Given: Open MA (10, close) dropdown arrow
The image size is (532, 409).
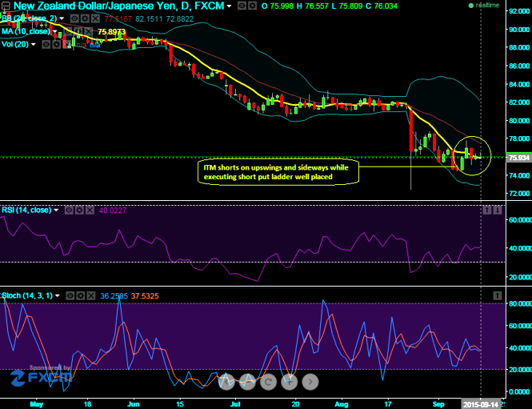Looking at the screenshot, I should tap(54, 31).
